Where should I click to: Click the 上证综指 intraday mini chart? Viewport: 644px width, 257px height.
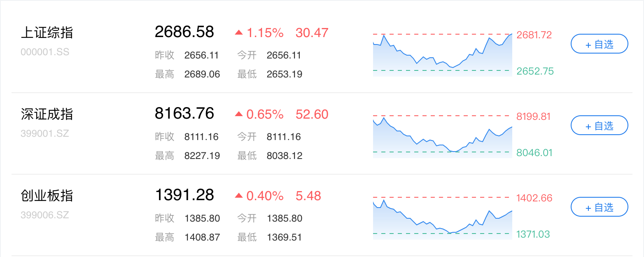point(443,55)
